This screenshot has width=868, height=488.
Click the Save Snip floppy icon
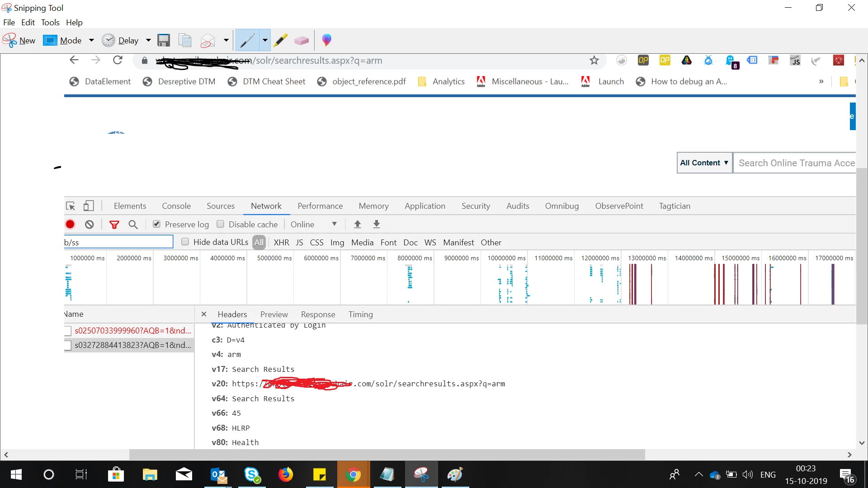coord(163,41)
